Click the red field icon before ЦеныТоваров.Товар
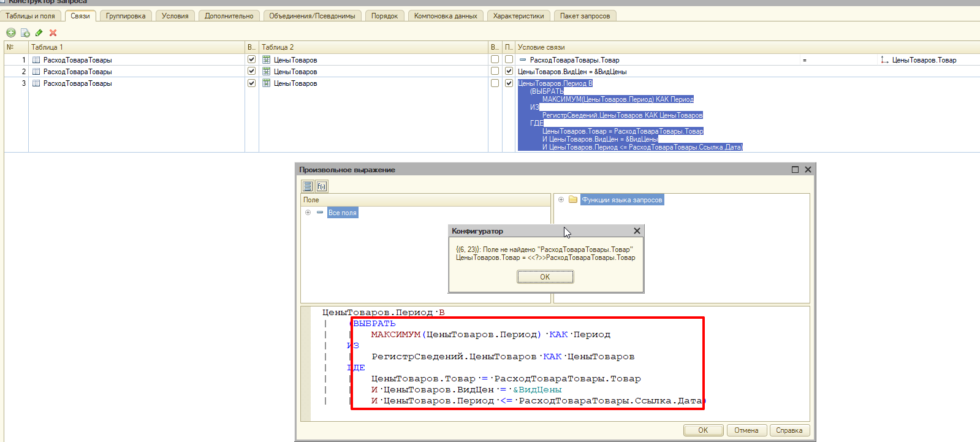The width and height of the screenshot is (980, 442). tap(884, 59)
